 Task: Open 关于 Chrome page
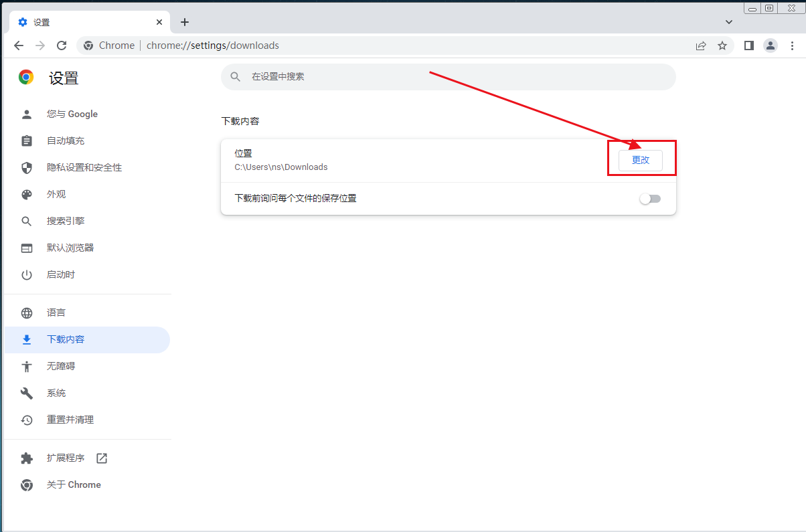coord(87,484)
